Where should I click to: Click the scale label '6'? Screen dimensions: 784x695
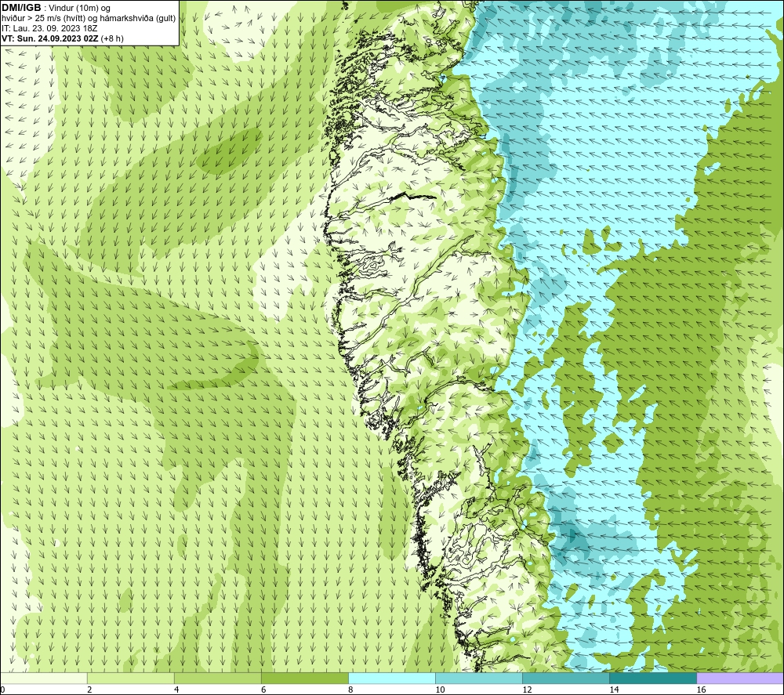point(263,690)
